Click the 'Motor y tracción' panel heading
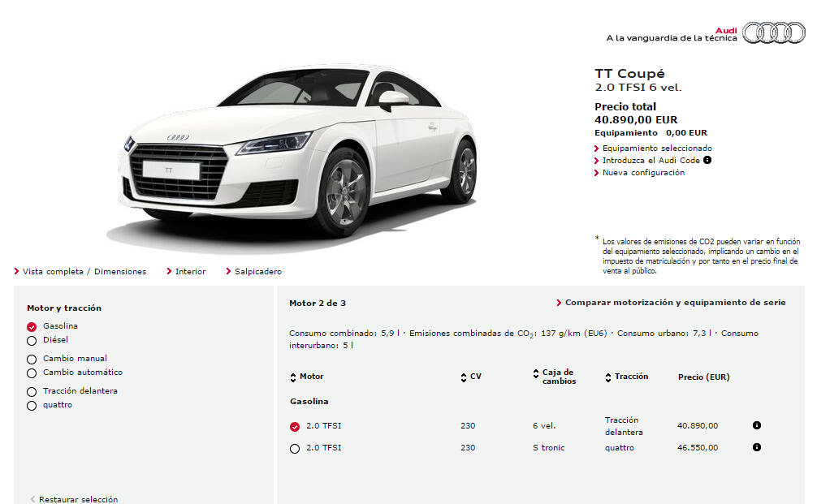This screenshot has width=817, height=504. pyautogui.click(x=64, y=308)
